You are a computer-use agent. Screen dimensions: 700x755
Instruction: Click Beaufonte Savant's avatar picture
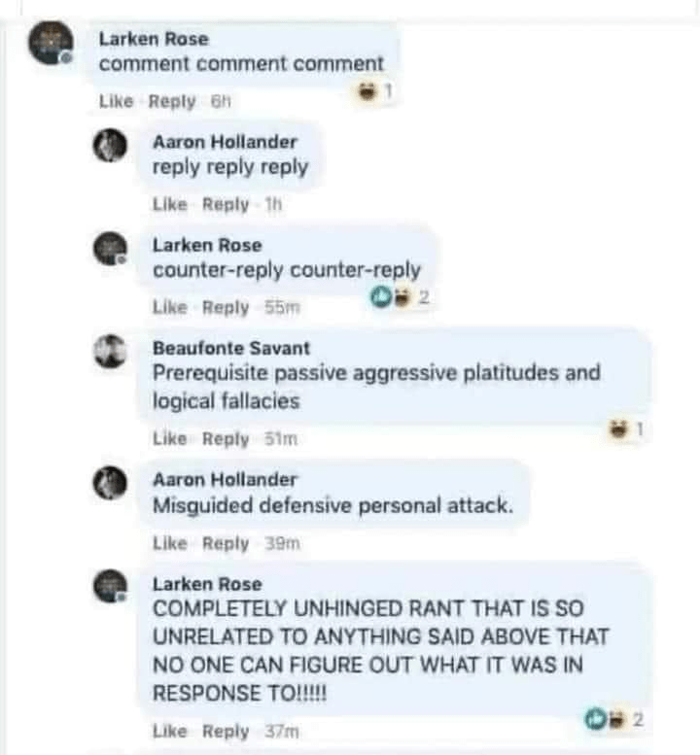(110, 352)
